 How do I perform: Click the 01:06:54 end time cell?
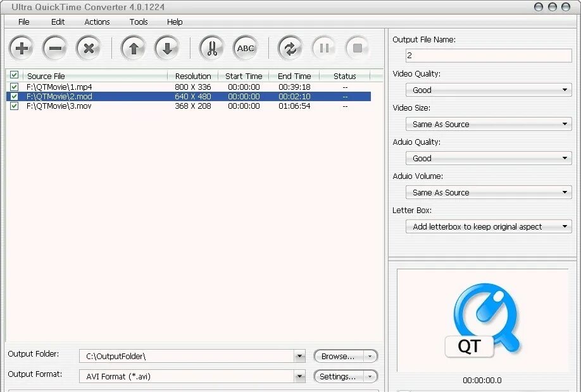coord(294,106)
